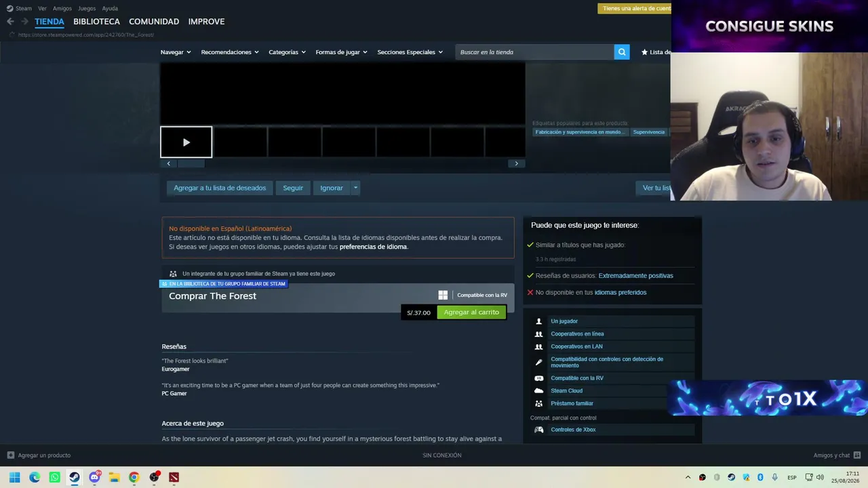
Task: Open the Windows Start menu
Action: pyautogui.click(x=14, y=477)
